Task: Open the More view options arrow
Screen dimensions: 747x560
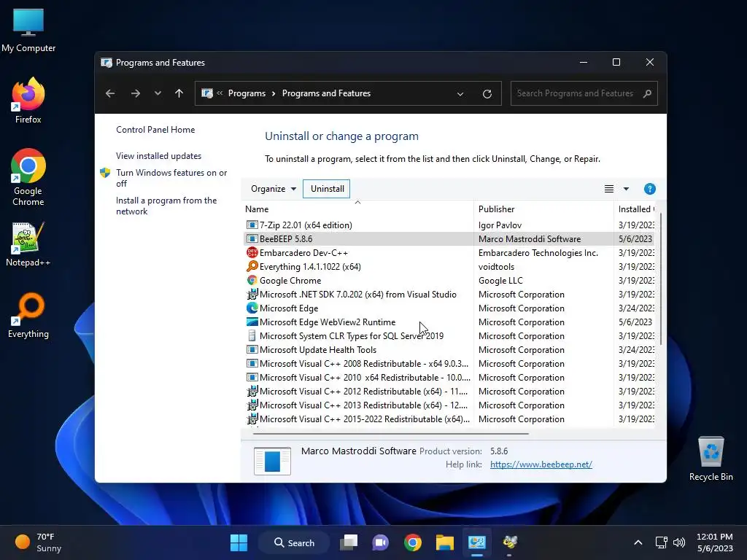Action: pyautogui.click(x=626, y=189)
